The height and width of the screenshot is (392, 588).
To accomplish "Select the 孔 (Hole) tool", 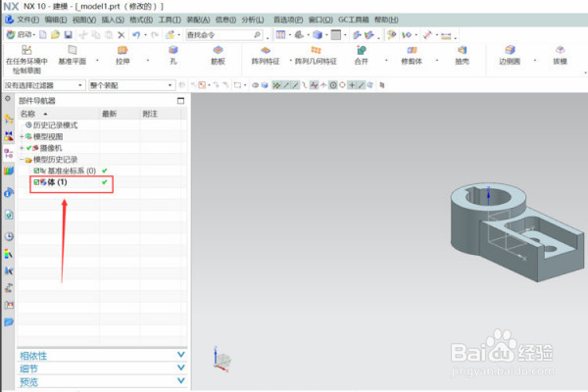I will pos(172,55).
